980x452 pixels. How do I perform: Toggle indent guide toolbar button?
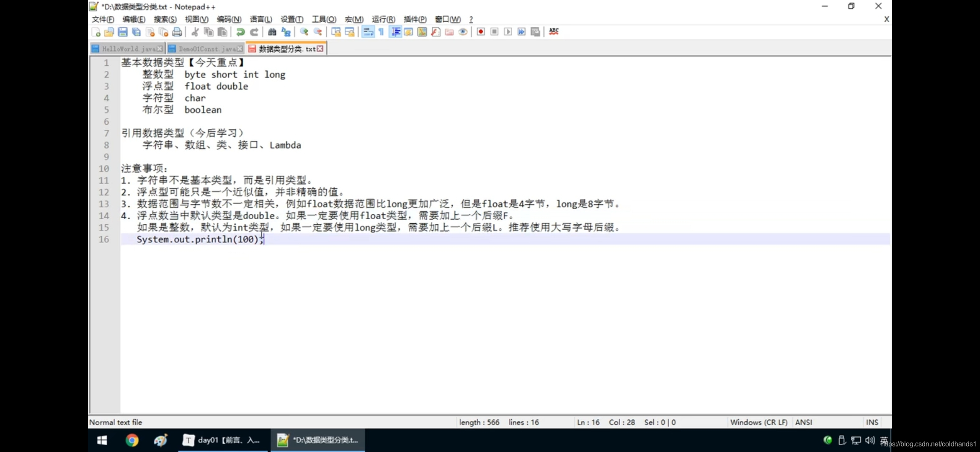click(x=395, y=32)
